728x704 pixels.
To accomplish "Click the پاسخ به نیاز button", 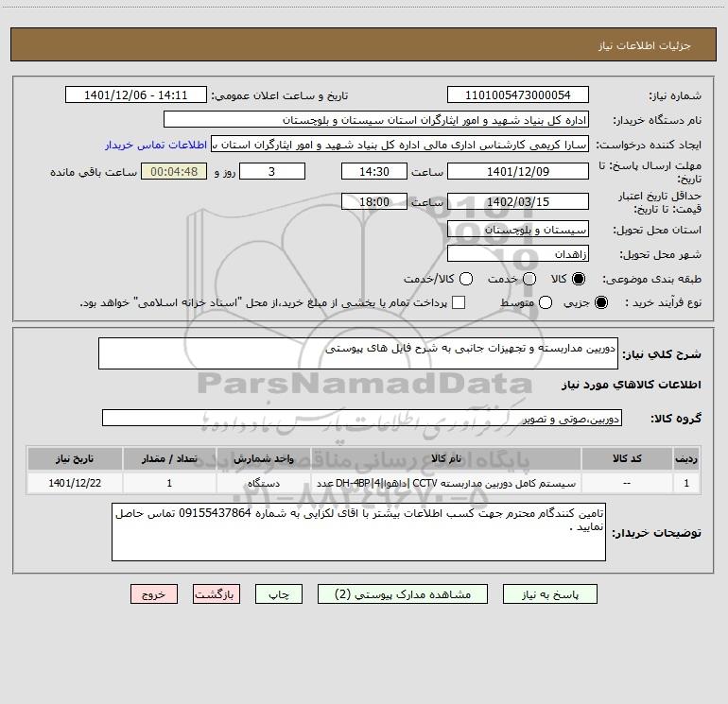I will (549, 594).
